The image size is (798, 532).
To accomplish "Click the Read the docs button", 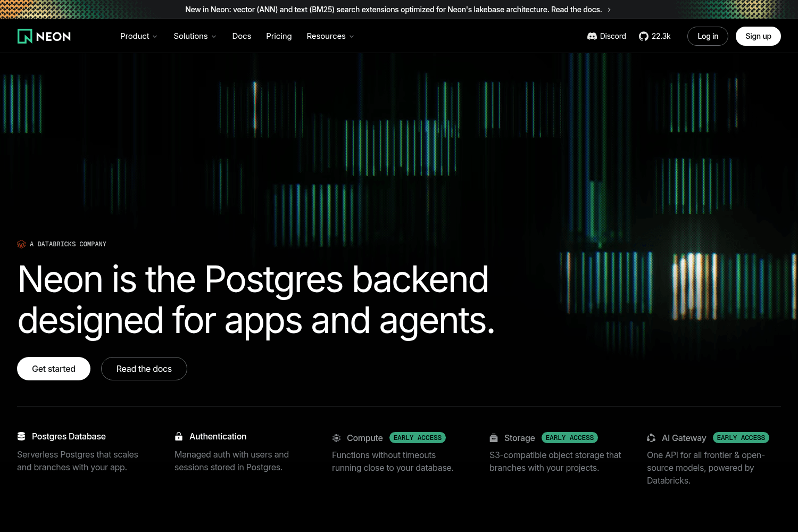I will (144, 369).
